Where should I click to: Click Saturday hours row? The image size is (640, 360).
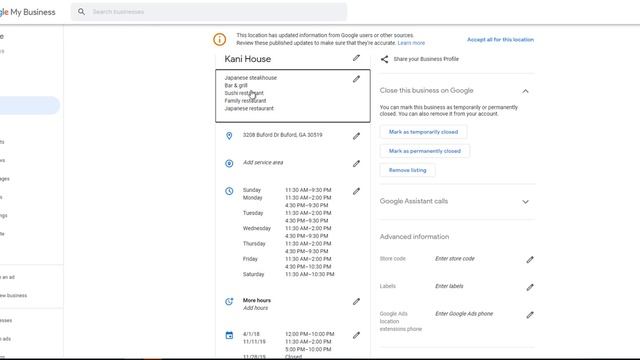pos(288,274)
